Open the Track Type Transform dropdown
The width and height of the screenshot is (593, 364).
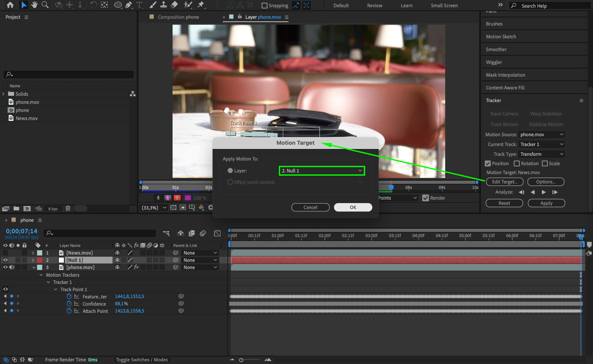point(541,154)
